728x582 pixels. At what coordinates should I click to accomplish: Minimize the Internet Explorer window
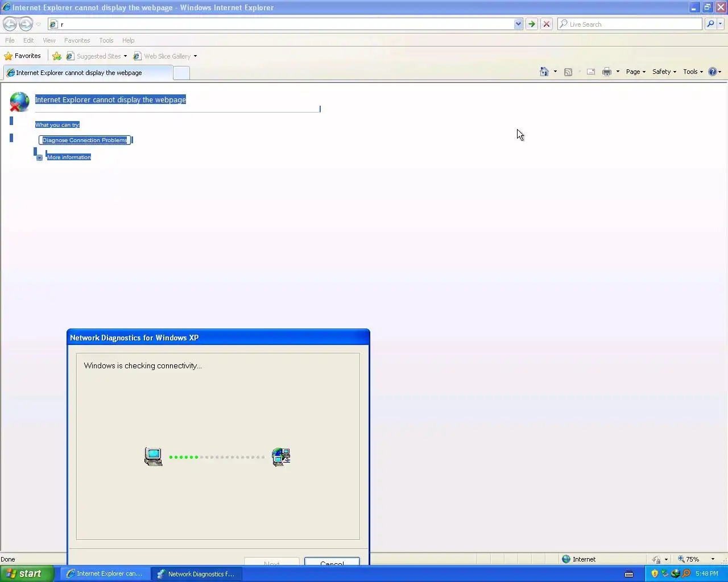[x=694, y=7]
